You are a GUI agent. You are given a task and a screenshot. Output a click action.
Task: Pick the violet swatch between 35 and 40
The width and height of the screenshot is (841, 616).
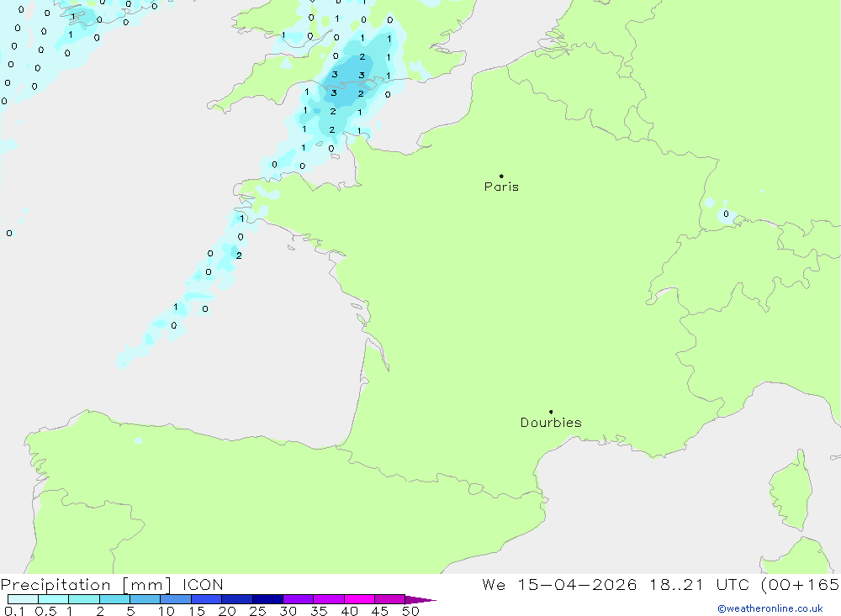coord(329,599)
